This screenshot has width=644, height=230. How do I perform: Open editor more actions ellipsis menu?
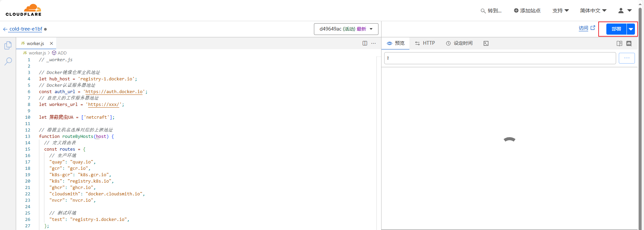point(373,43)
